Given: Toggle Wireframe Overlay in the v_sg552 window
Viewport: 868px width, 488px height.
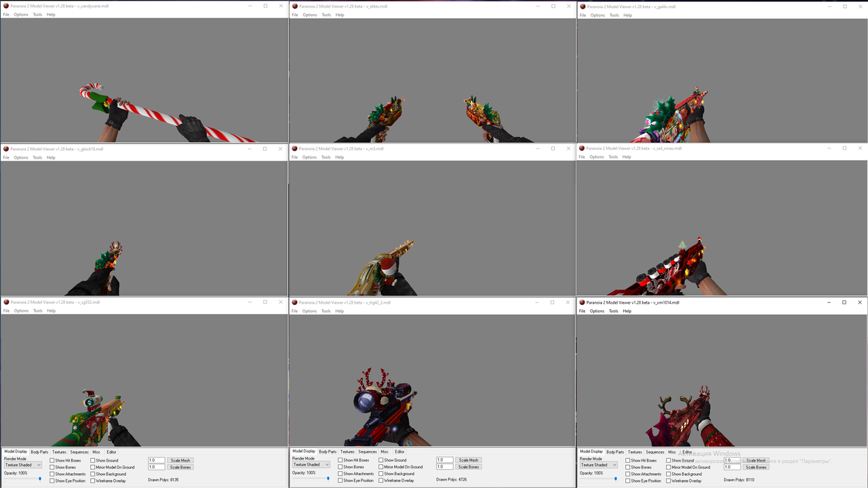Looking at the screenshot, I should pos(93,481).
